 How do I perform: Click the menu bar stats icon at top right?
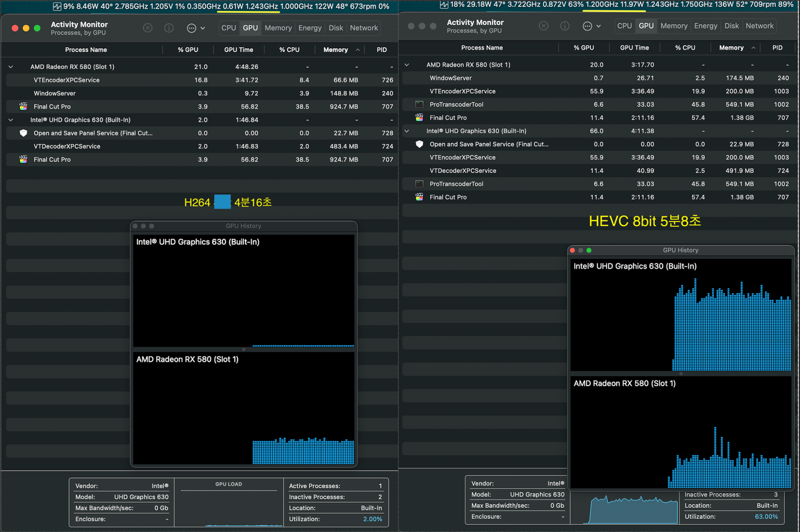(444, 4)
